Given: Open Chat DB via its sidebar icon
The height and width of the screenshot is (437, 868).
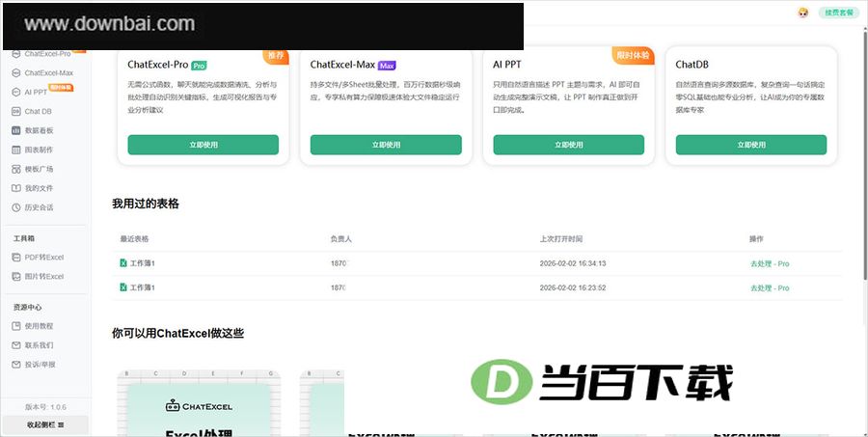Looking at the screenshot, I should (15, 111).
